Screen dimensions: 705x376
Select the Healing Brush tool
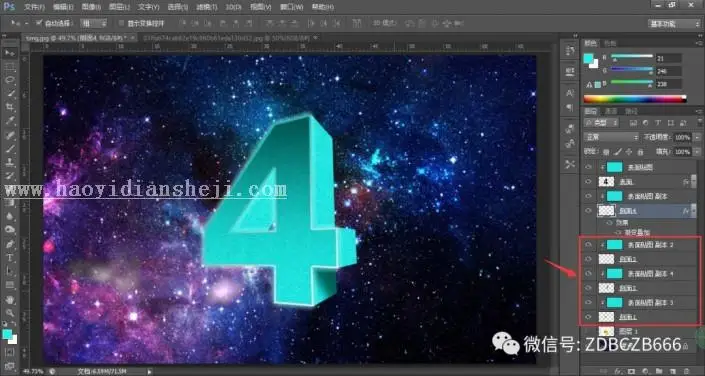click(10, 135)
